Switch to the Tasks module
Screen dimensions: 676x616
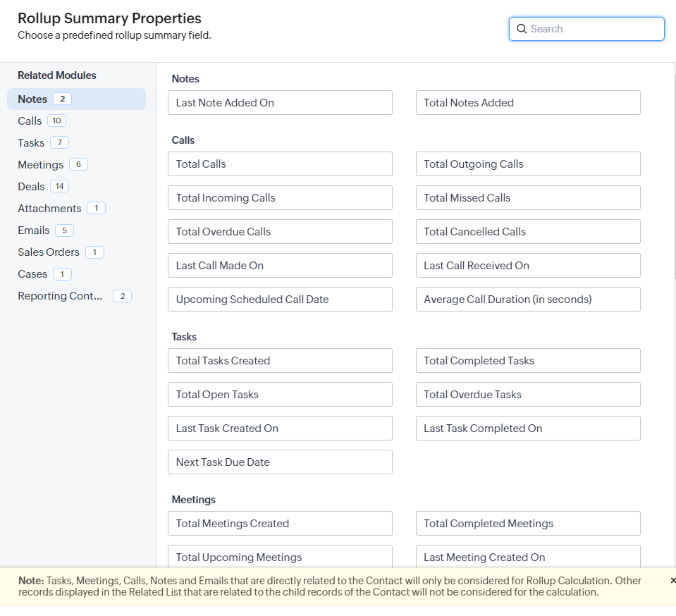(x=31, y=143)
